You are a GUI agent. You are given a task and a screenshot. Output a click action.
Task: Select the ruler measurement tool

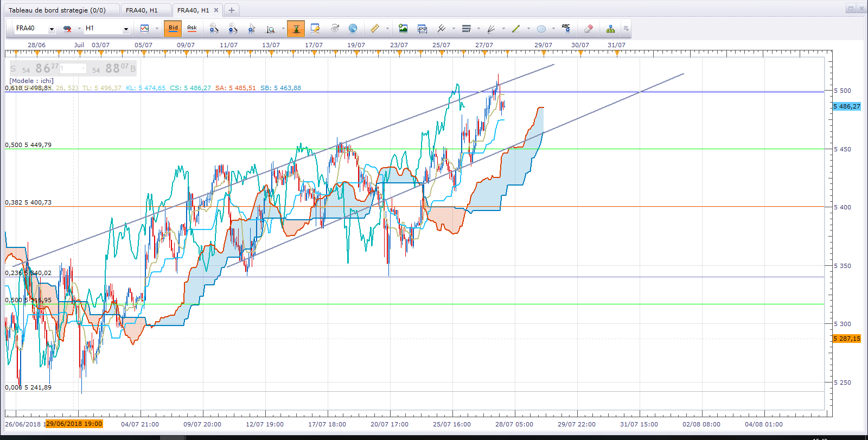pos(374,28)
